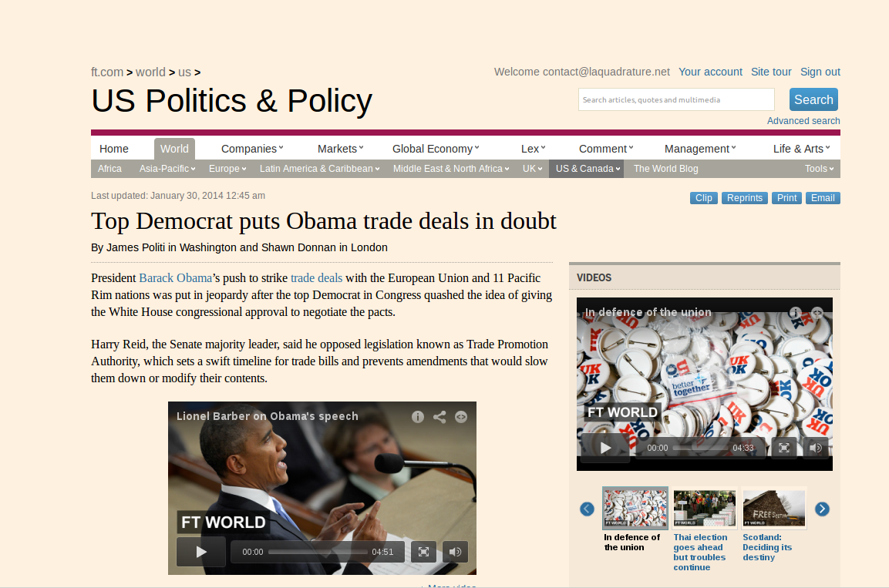Click the Obama speech video progress bar
The width and height of the screenshot is (889, 588).
coord(318,552)
